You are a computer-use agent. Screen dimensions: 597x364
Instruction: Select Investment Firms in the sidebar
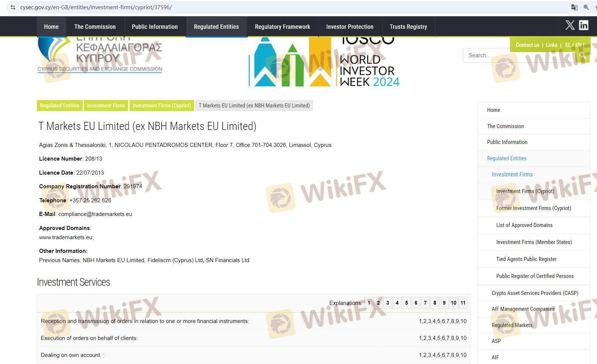(x=534, y=175)
